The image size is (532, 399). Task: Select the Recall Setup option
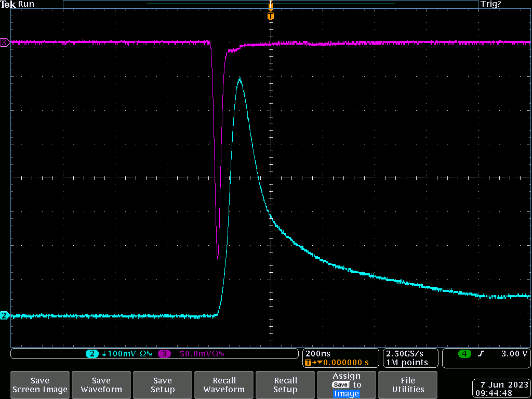tap(285, 385)
